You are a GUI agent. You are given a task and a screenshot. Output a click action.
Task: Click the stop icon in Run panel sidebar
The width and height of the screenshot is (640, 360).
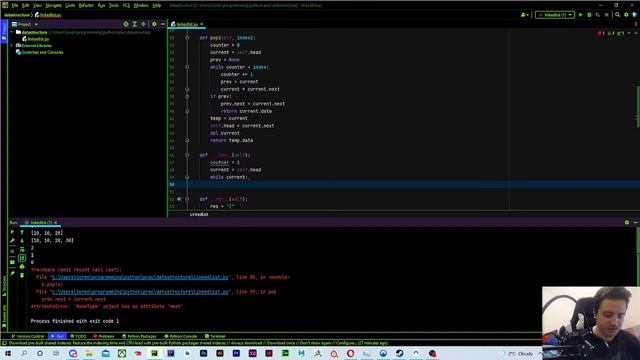12,251
